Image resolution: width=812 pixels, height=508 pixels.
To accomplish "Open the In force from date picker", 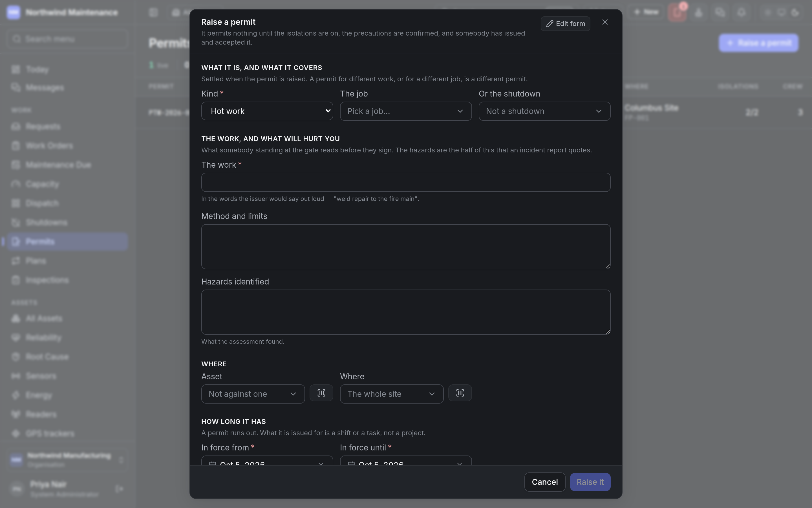I will pyautogui.click(x=267, y=461).
